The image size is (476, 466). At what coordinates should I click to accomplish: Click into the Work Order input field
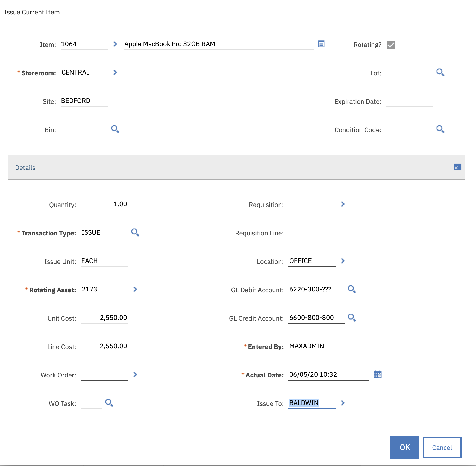[104, 374]
